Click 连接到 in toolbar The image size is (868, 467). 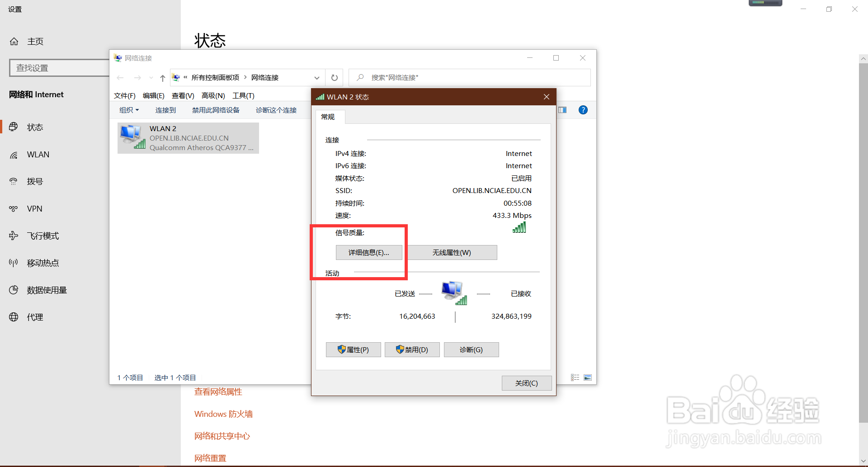165,110
